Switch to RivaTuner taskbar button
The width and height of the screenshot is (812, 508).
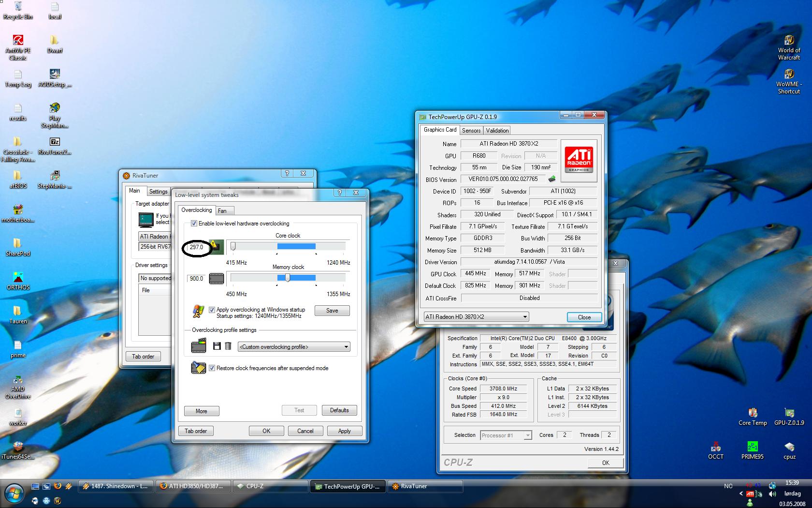425,486
